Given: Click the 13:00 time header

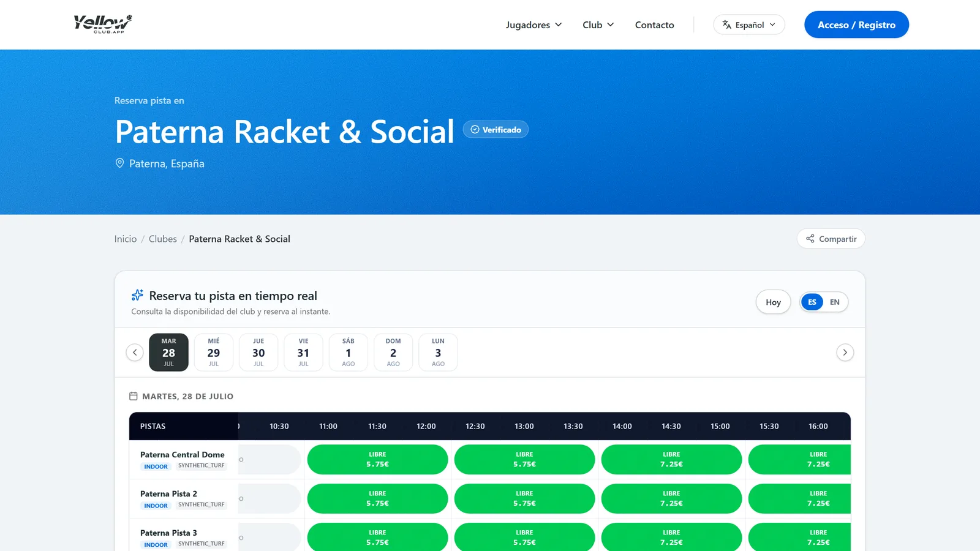Looking at the screenshot, I should click(x=524, y=426).
